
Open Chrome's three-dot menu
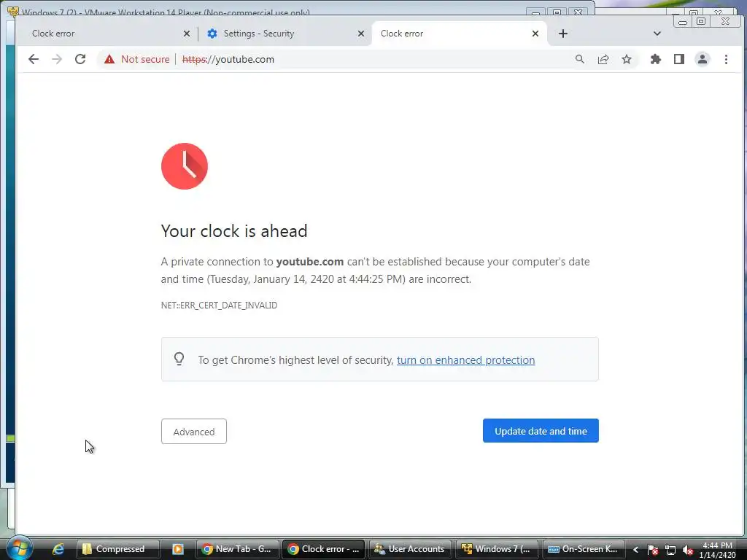pyautogui.click(x=726, y=59)
